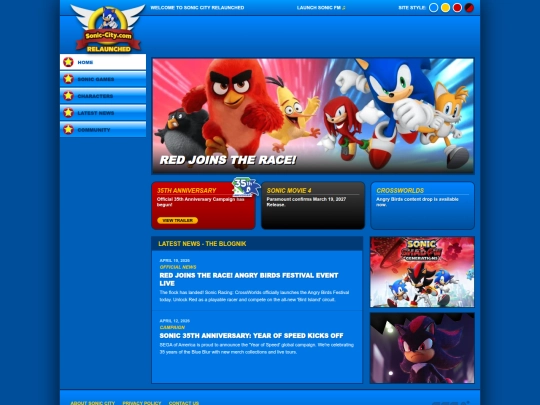The height and width of the screenshot is (405, 540).
Task: Click the 35th anniversary badge icon
Action: click(246, 187)
